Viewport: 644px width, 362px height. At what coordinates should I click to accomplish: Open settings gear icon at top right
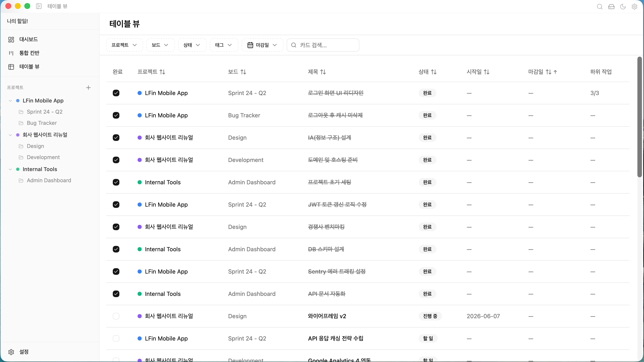coord(634,6)
